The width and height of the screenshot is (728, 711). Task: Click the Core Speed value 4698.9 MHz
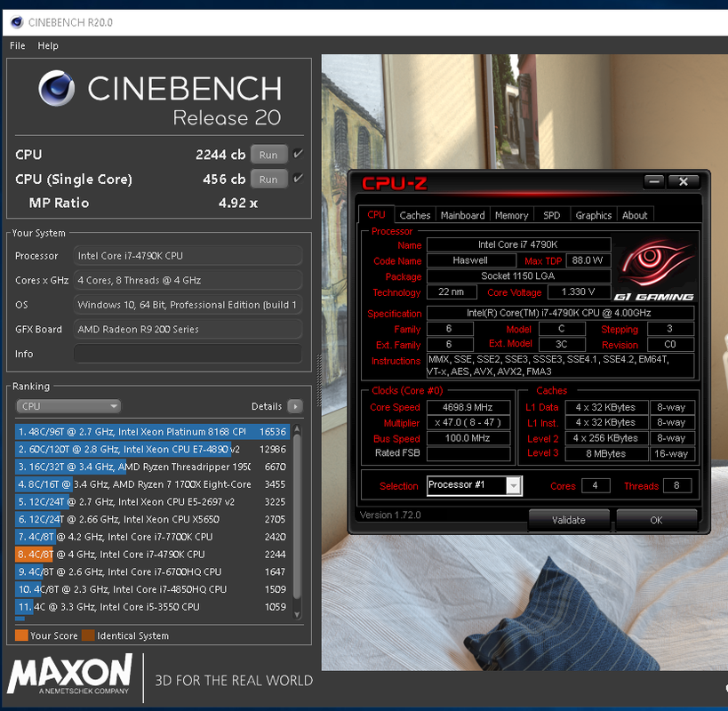pos(468,407)
